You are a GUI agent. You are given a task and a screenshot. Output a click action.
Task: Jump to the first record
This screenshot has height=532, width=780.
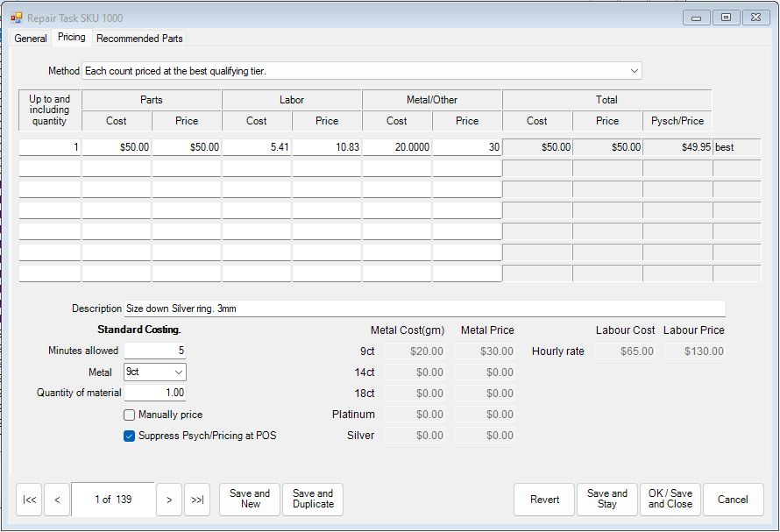point(29,500)
